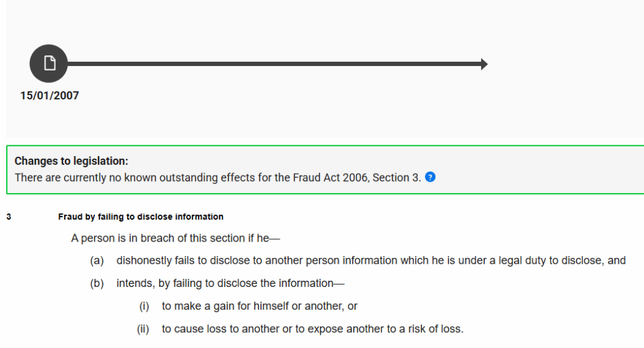Screen dimensions: 644x348
Task: Click the "Fraud by failing to disclose information" heading
Action: [x=141, y=217]
